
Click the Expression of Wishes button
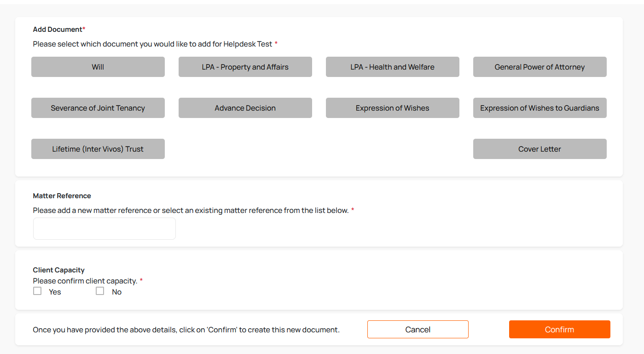pyautogui.click(x=392, y=108)
